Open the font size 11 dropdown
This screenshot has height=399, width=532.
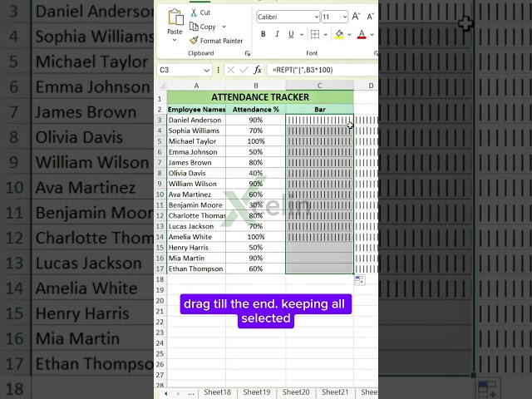(345, 17)
